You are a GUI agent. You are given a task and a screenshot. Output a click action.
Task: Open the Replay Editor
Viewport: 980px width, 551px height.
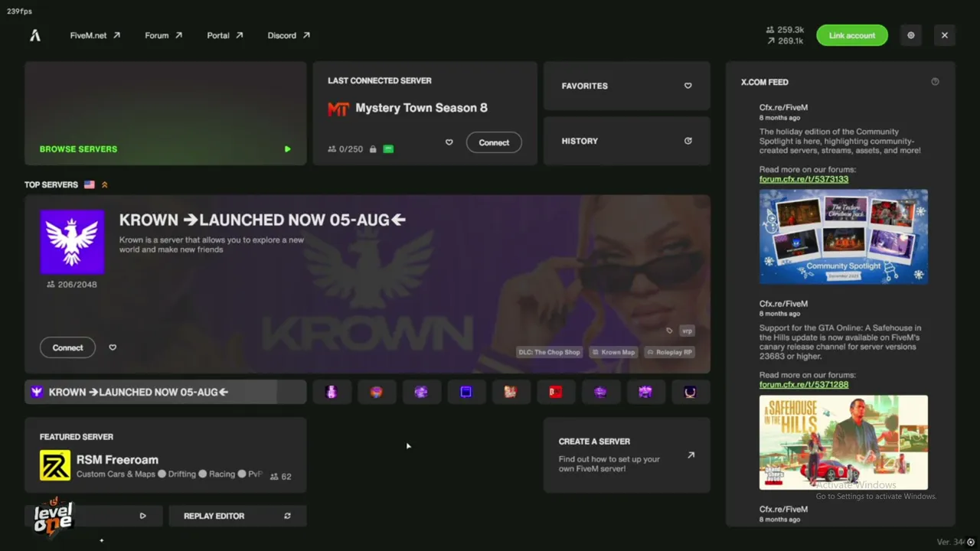point(237,516)
